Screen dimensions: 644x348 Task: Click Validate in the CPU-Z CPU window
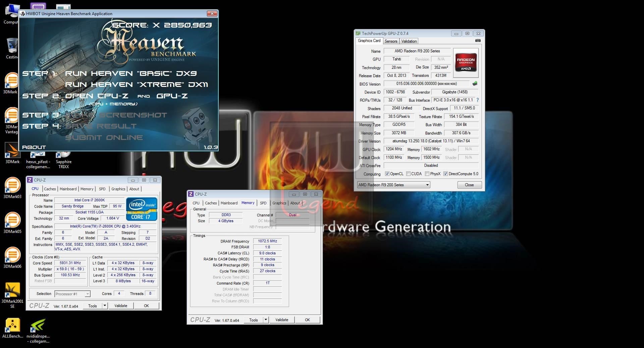click(x=121, y=306)
